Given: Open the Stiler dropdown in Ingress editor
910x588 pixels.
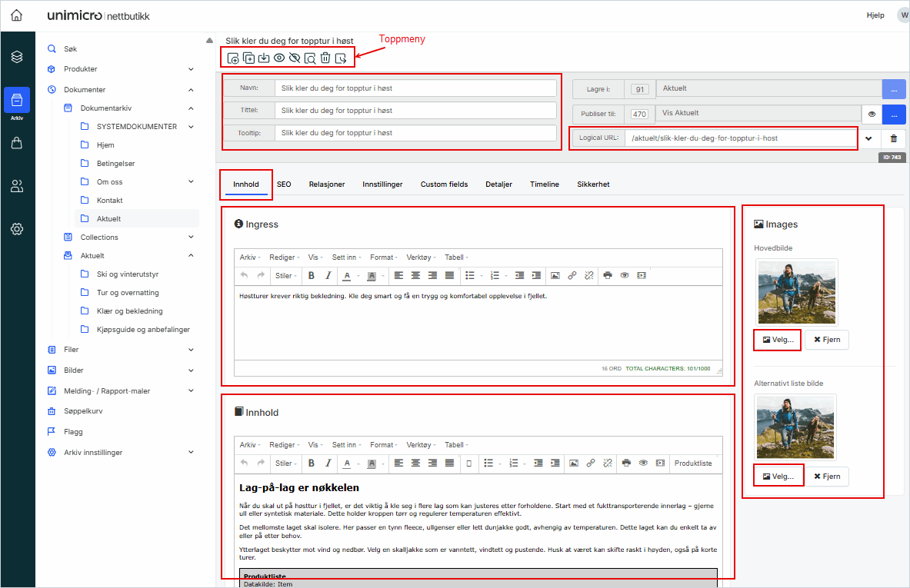Looking at the screenshot, I should [x=286, y=275].
